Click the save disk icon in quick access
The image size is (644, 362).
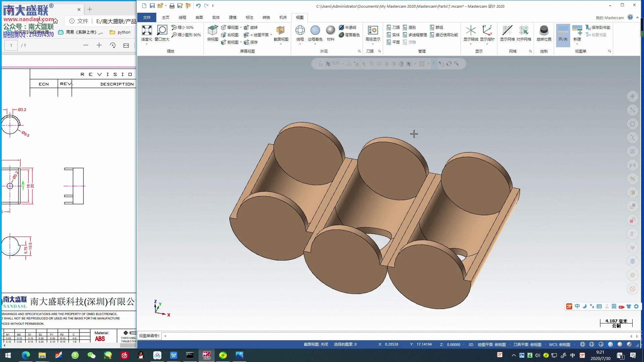click(152, 6)
